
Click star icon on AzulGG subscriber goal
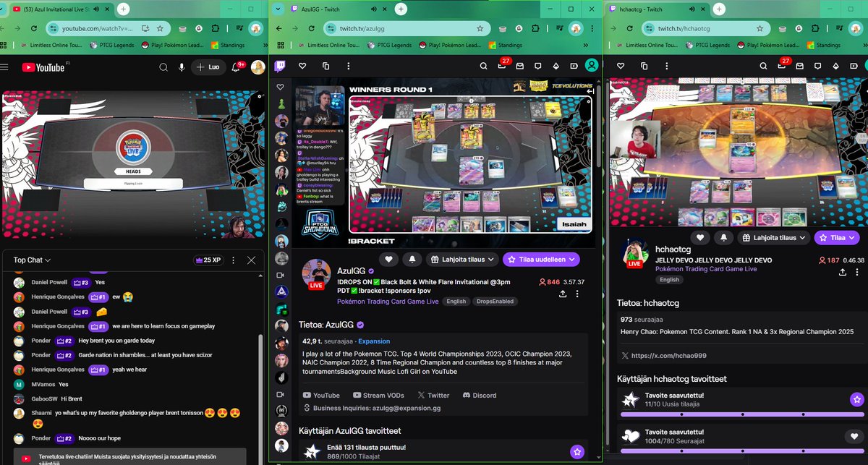pyautogui.click(x=576, y=452)
